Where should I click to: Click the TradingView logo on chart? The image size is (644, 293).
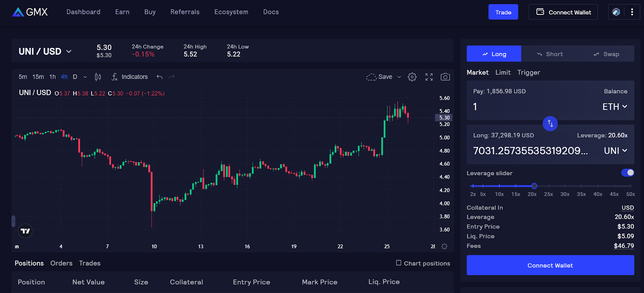tap(25, 231)
